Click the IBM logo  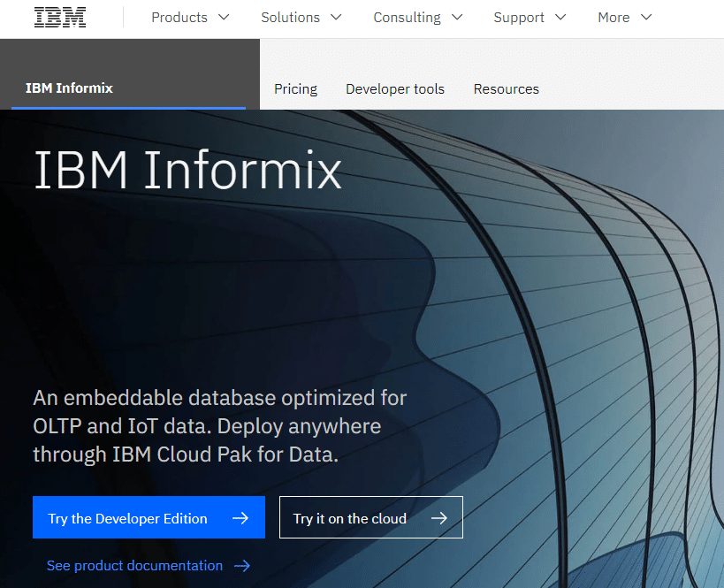click(x=60, y=18)
